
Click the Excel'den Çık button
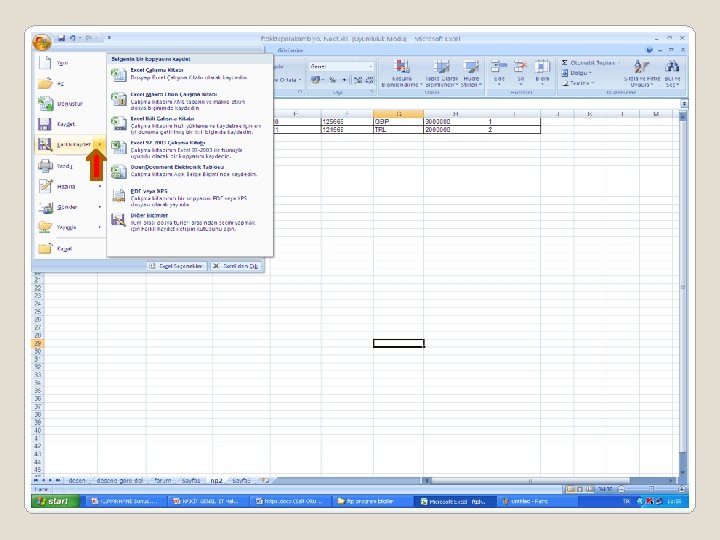pos(236,266)
